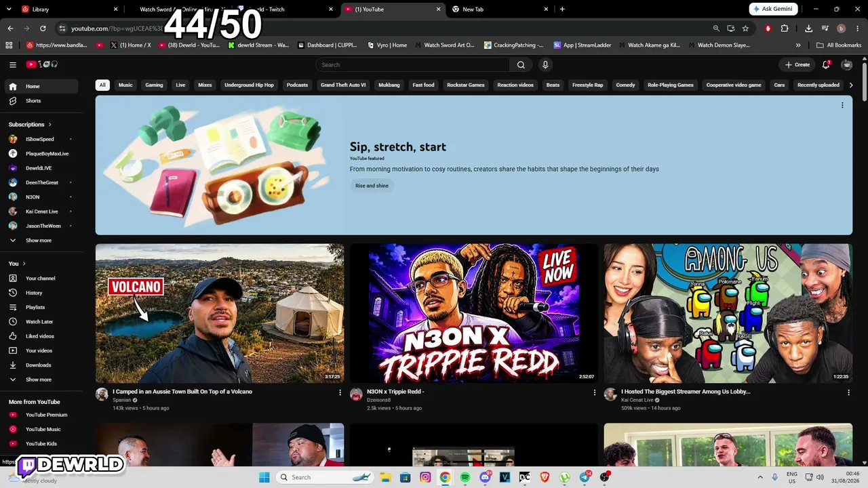Open Spotify from the taskbar
The image size is (868, 488).
[465, 477]
